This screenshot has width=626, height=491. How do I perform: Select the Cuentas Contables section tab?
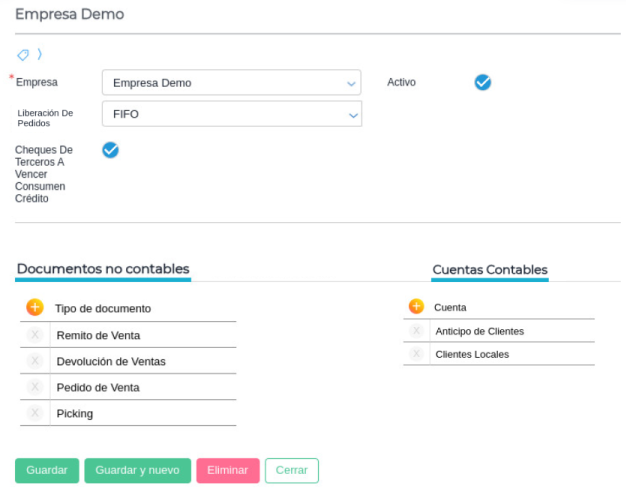pos(489,270)
